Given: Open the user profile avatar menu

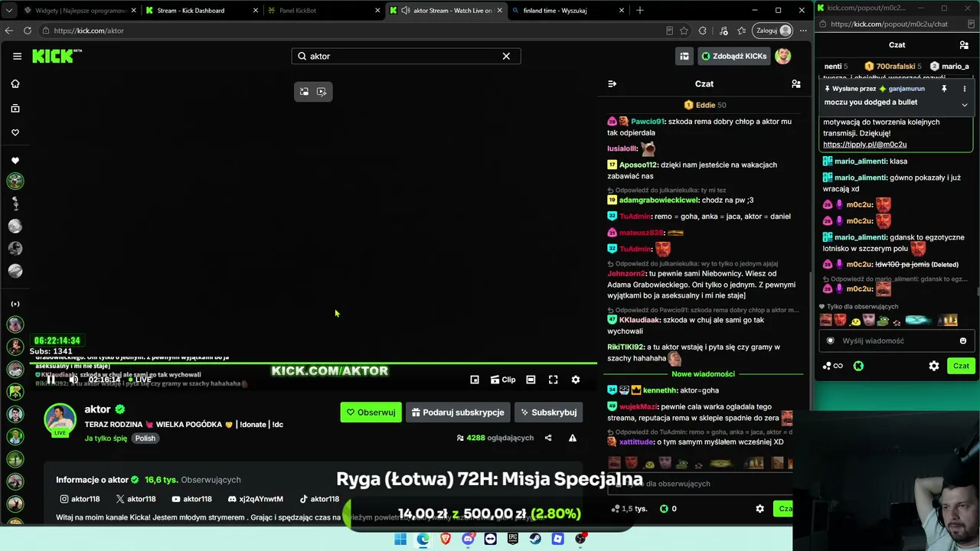Looking at the screenshot, I should [782, 56].
